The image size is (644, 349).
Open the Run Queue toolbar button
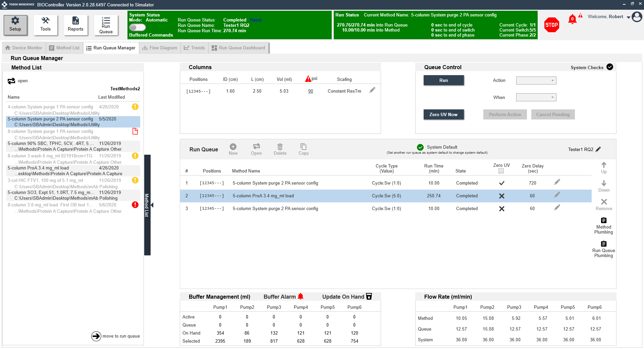click(x=106, y=25)
